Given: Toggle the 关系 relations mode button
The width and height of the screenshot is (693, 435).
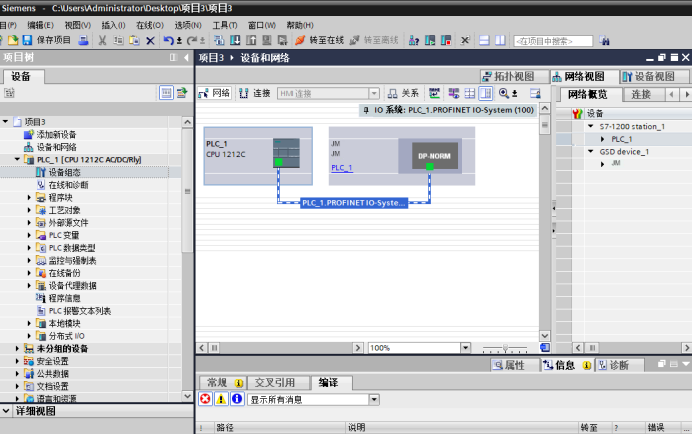Looking at the screenshot, I should [x=403, y=93].
